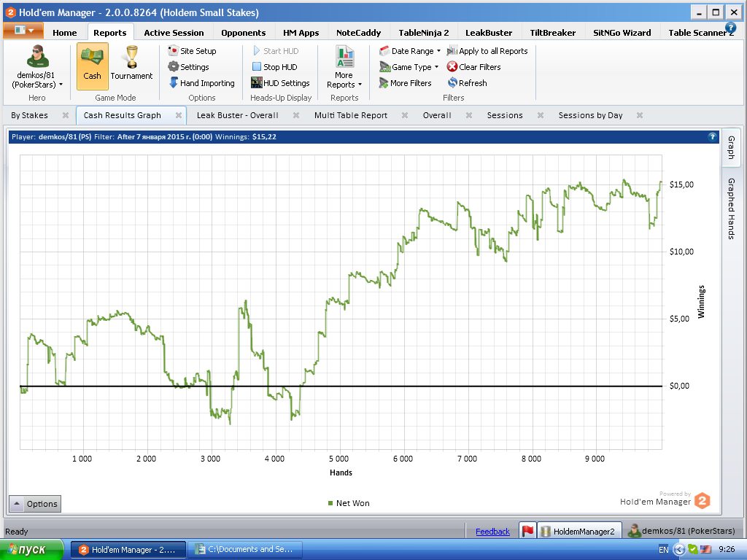Viewport: 747px width, 560px height.
Task: Open the Windows Start (пуск) button
Action: click(31, 550)
